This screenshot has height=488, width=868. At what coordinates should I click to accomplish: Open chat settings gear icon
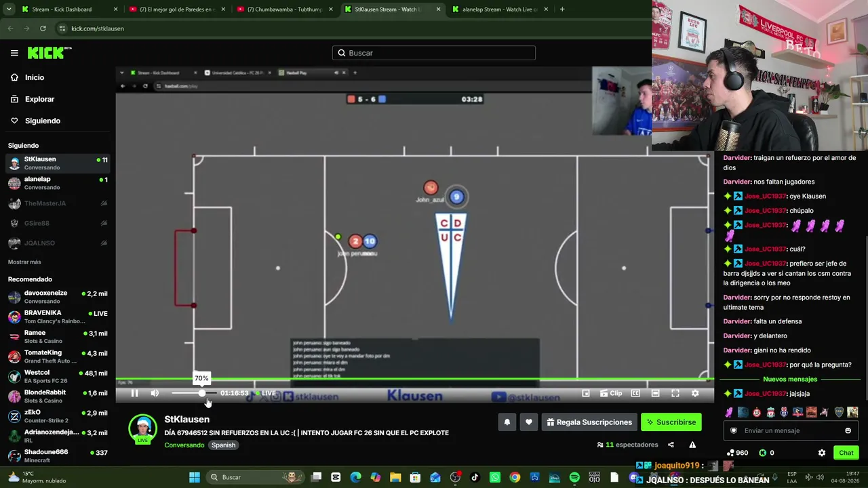point(822,453)
